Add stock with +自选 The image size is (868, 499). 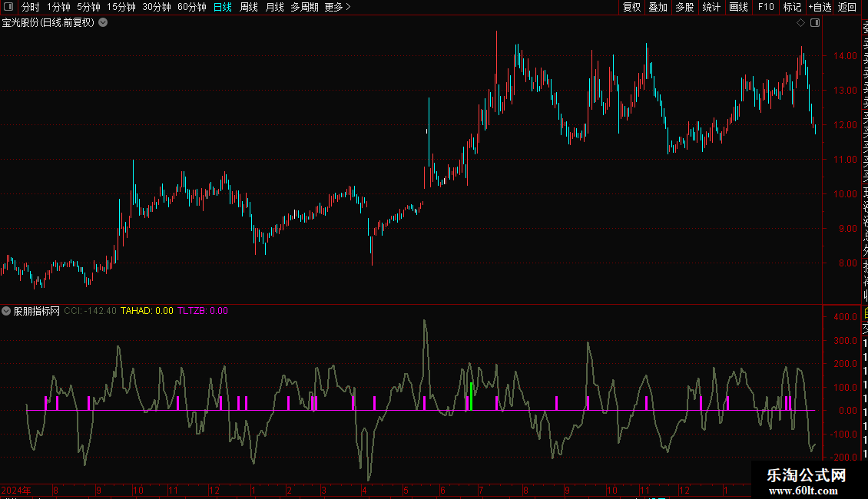820,7
